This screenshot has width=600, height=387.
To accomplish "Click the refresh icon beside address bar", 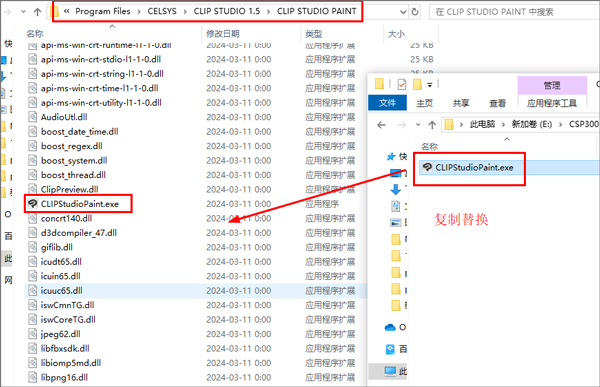I will pos(415,12).
